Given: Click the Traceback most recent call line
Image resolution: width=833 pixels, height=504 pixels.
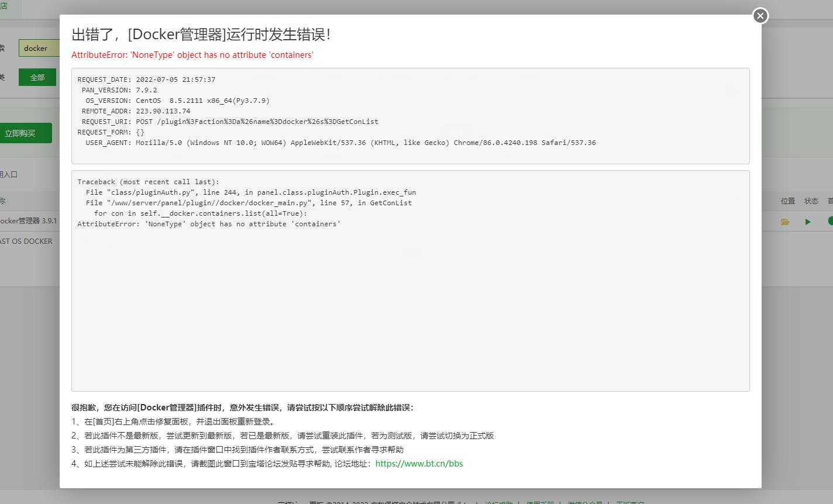Looking at the screenshot, I should coord(149,182).
